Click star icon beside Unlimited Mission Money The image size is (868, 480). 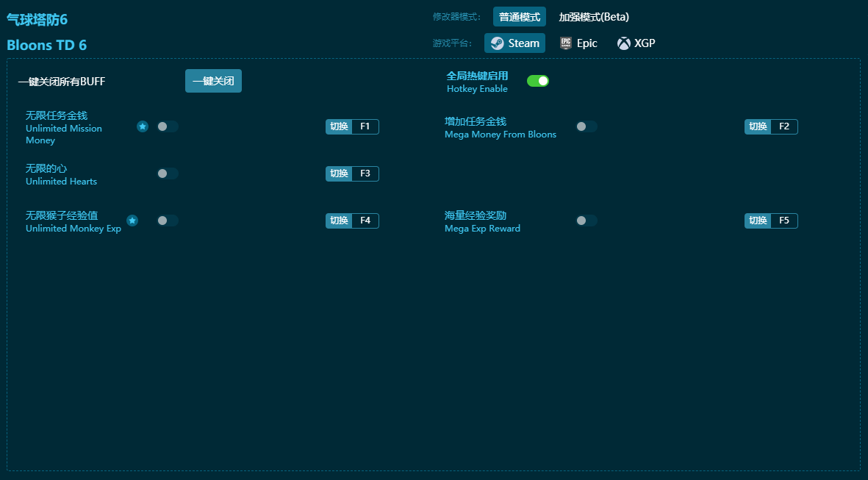[x=143, y=126]
